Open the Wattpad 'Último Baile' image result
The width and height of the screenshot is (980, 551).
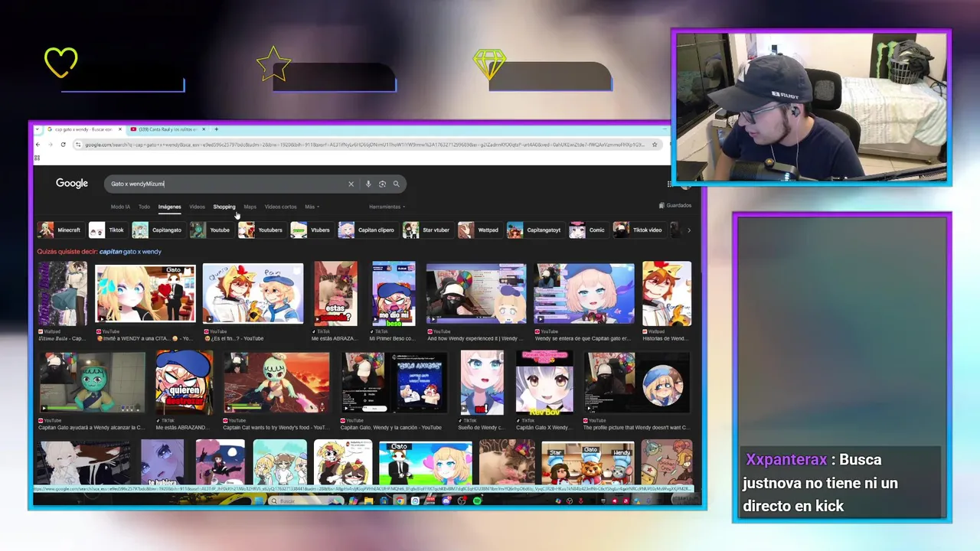[63, 294]
